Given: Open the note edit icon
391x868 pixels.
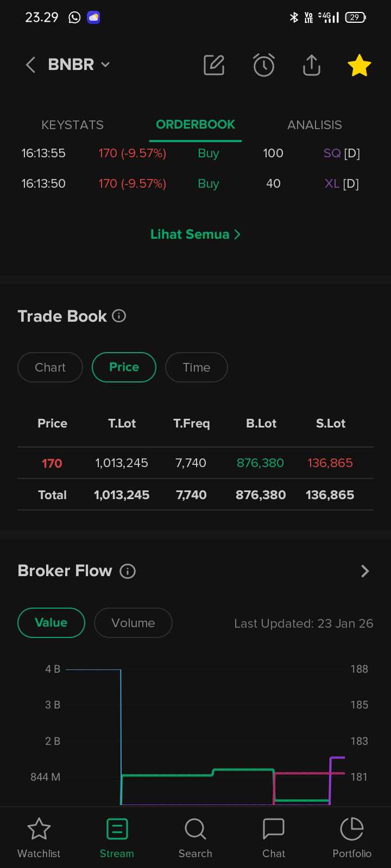Looking at the screenshot, I should (214, 65).
